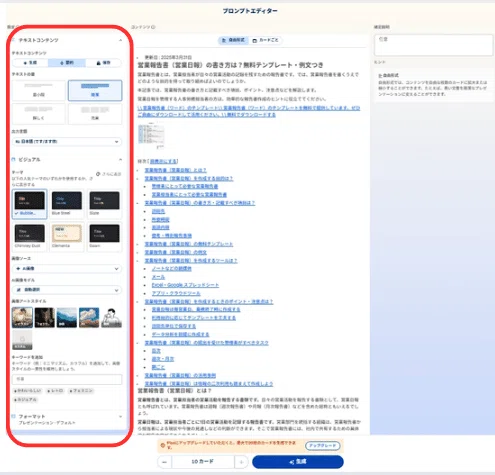Viewport: 495px width, 475px height.
Task: Open the AI画像モデル 自動選択 dropdown
Action: [x=67, y=290]
